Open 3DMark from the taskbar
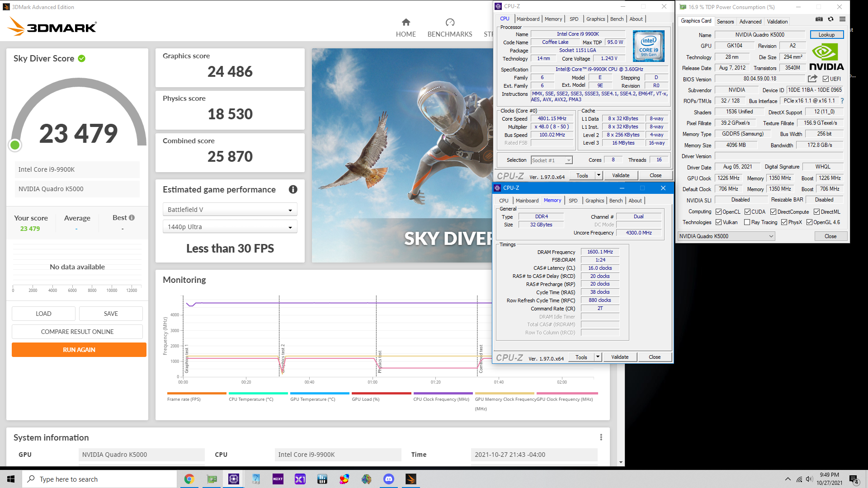The image size is (868, 488). click(411, 479)
